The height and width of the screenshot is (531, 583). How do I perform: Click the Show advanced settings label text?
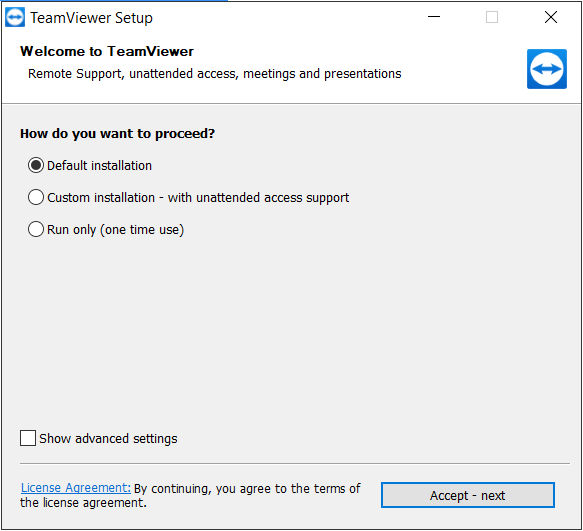(108, 438)
